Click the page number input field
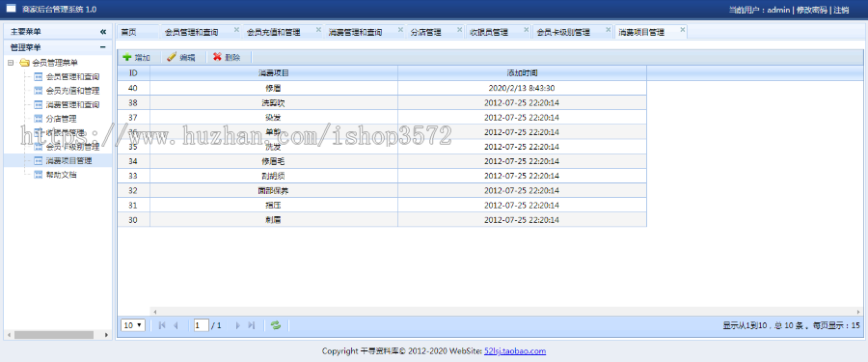The height and width of the screenshot is (362, 868). click(201, 325)
